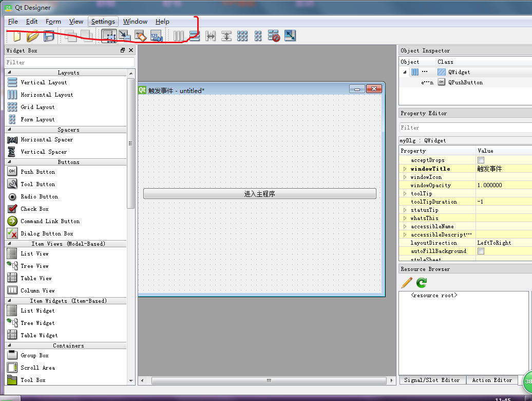This screenshot has height=401, width=532.
Task: Expand the windowTitle property row
Action: tap(405, 169)
